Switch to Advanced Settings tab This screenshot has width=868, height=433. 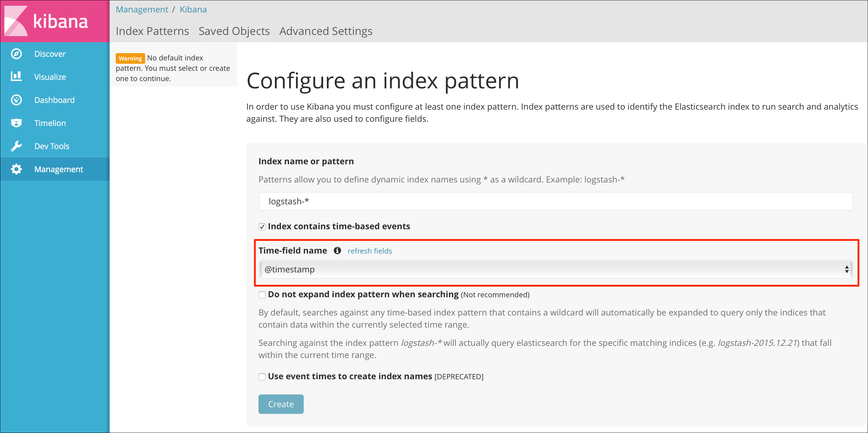tap(326, 31)
